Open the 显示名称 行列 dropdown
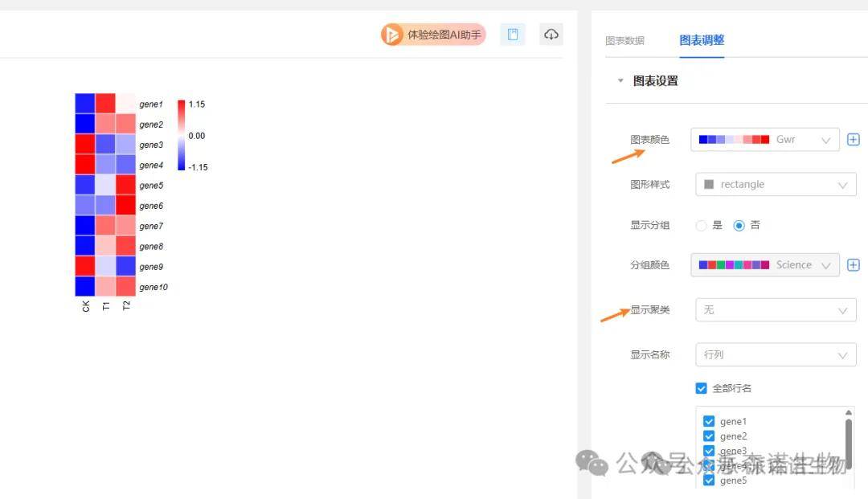This screenshot has height=499, width=868. coord(775,355)
